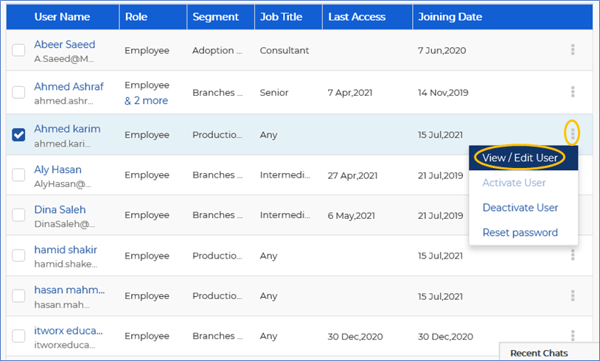Choose View / Edit User from the menu
This screenshot has width=600, height=361.
(x=520, y=158)
